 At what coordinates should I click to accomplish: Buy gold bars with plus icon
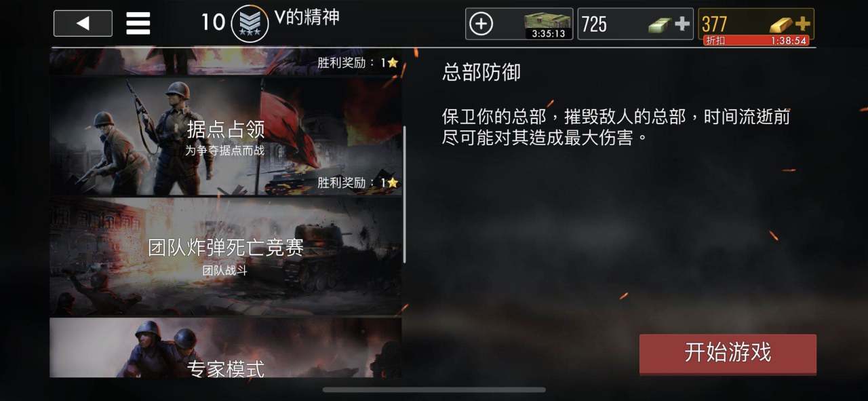click(803, 24)
